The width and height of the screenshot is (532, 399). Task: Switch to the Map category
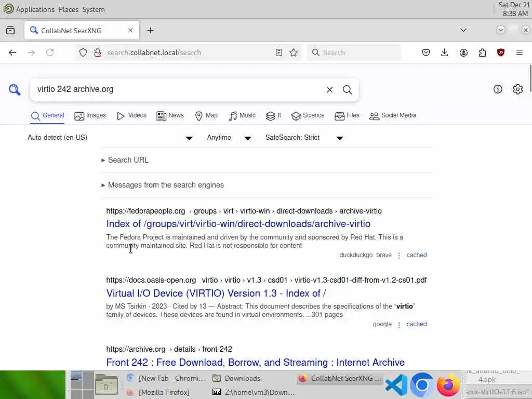pos(206,116)
